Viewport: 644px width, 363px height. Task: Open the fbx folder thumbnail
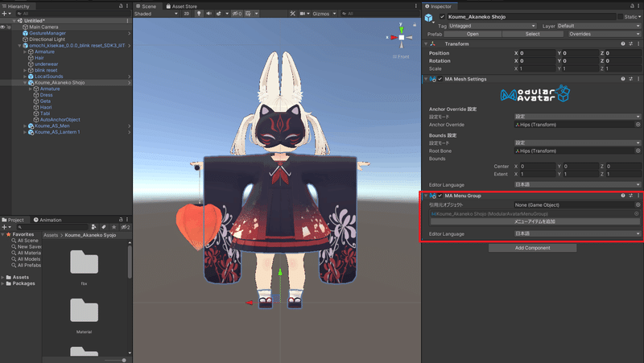tap(84, 262)
